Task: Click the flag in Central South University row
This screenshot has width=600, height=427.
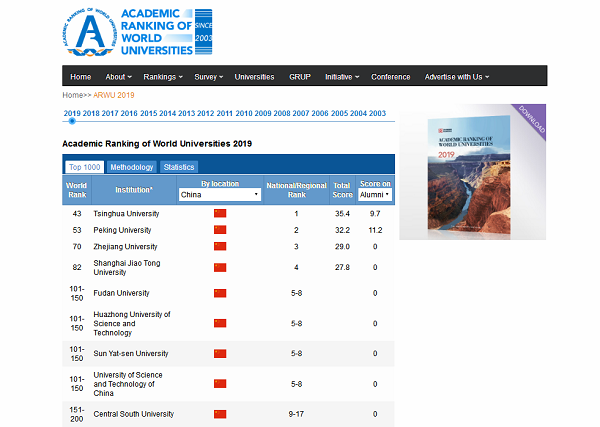Action: tap(220, 413)
